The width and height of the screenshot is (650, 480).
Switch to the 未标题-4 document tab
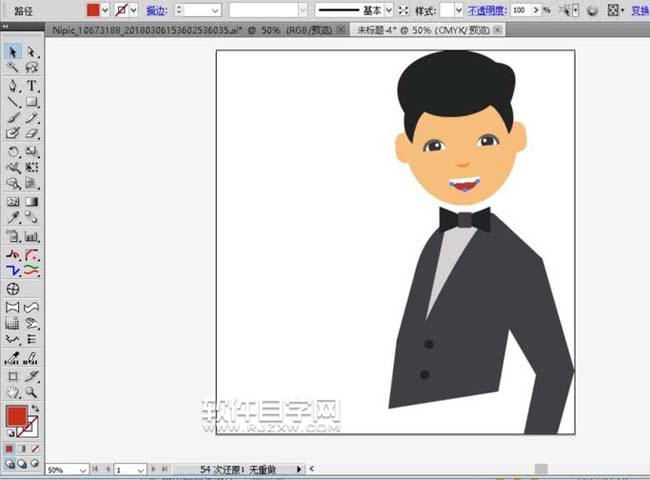click(420, 30)
